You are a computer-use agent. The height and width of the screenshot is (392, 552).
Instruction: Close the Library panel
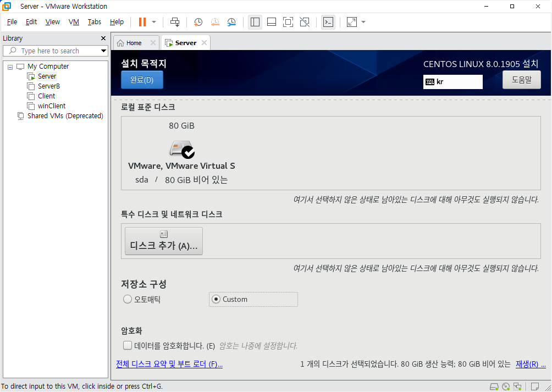coord(103,38)
